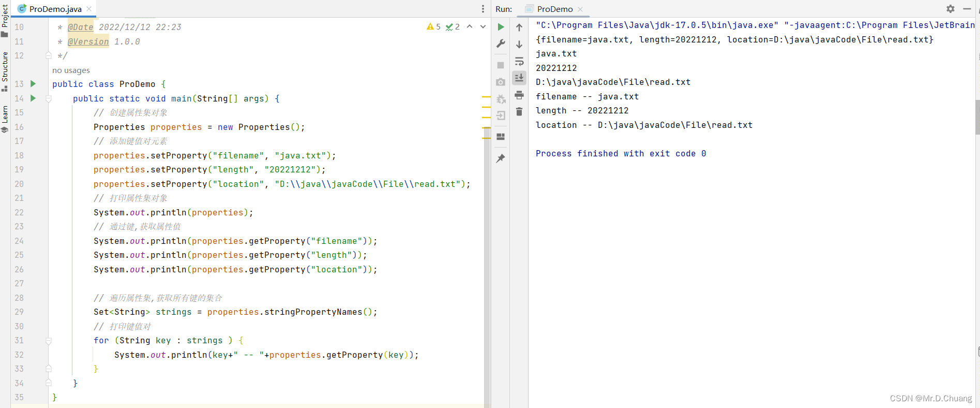Rerun ProDemo with the green play button
The height and width of the screenshot is (408, 980).
click(501, 27)
